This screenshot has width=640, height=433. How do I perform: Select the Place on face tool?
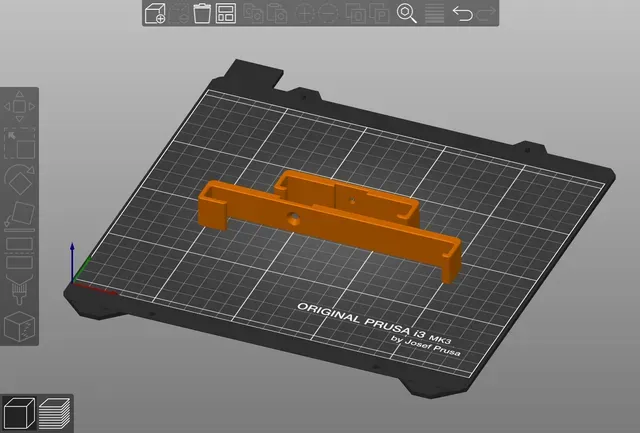[19, 216]
